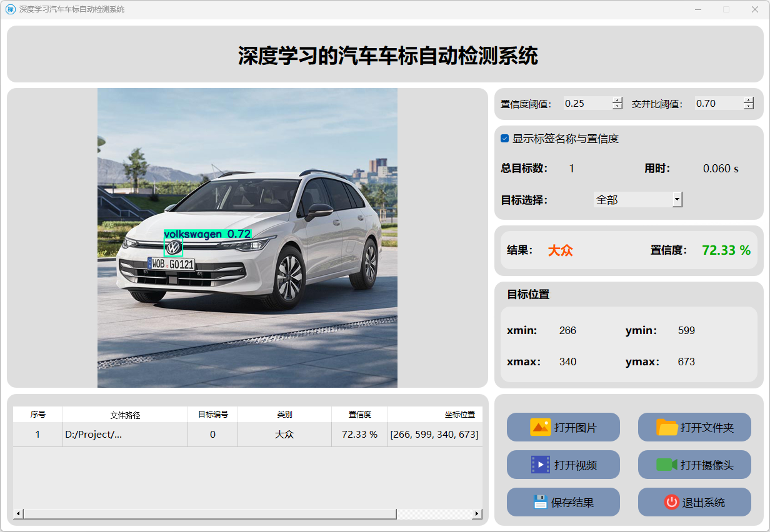Click the table's horizontal scrollbar right arrow
The image size is (770, 532).
click(477, 513)
